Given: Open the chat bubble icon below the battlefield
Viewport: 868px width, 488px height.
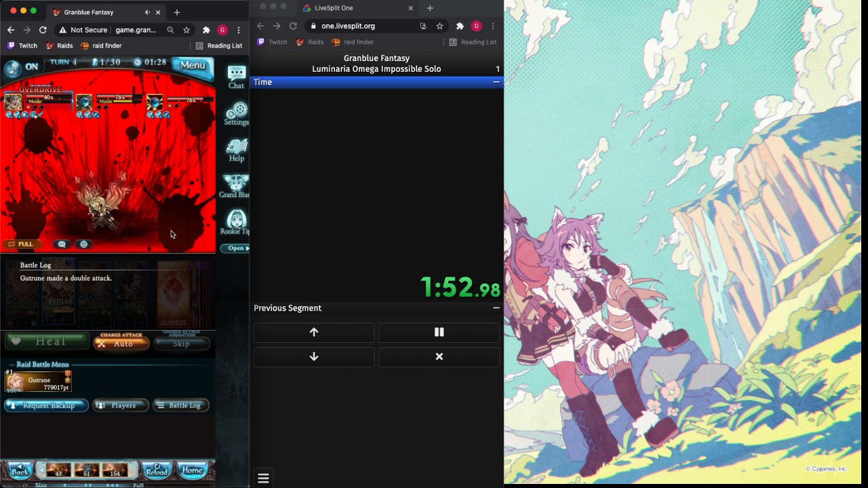Looking at the screenshot, I should (62, 244).
